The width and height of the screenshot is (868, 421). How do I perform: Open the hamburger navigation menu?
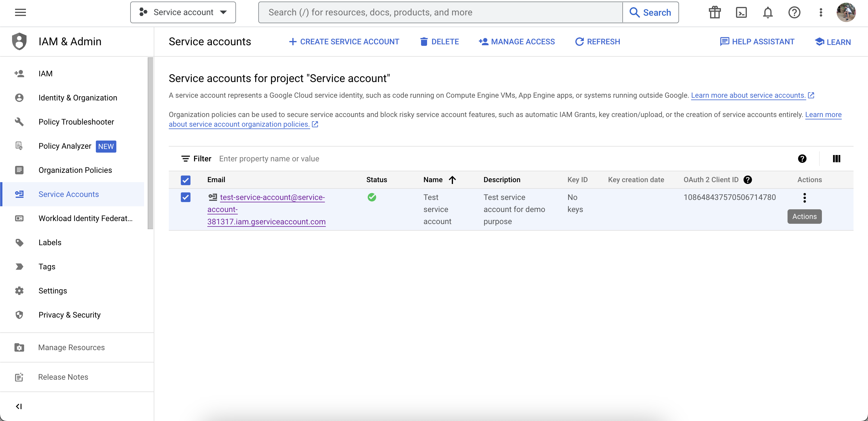(20, 12)
